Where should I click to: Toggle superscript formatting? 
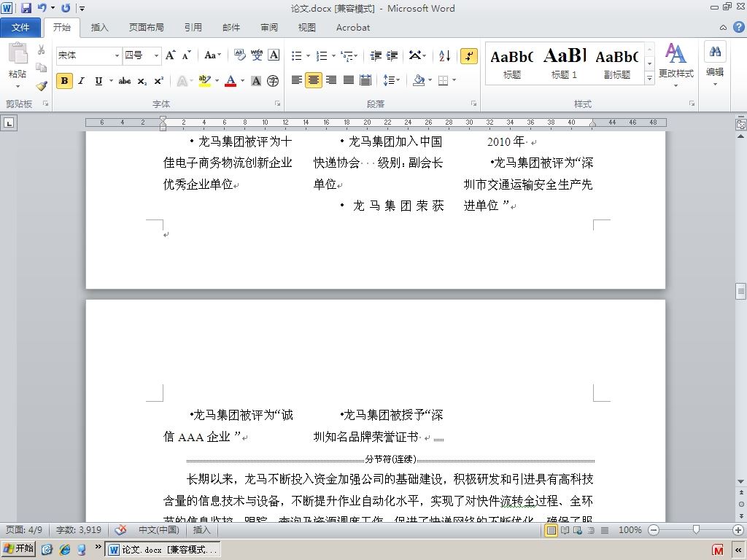click(158, 81)
